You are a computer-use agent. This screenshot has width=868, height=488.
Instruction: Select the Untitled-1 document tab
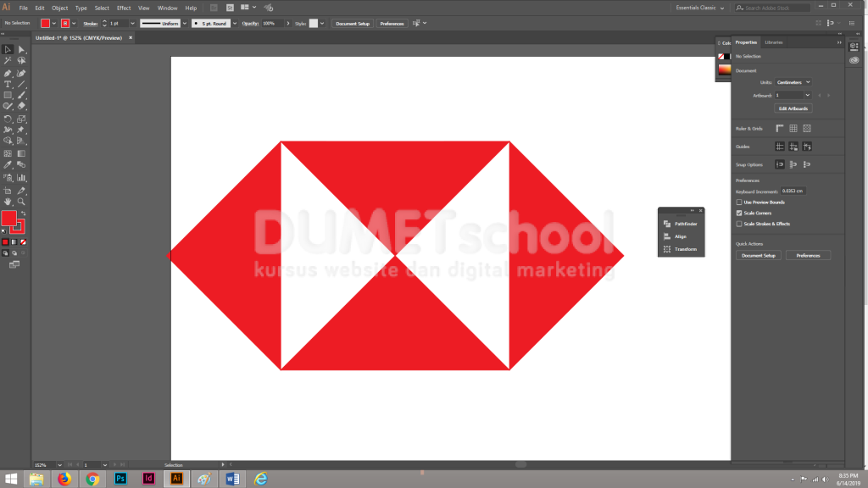pyautogui.click(x=79, y=38)
